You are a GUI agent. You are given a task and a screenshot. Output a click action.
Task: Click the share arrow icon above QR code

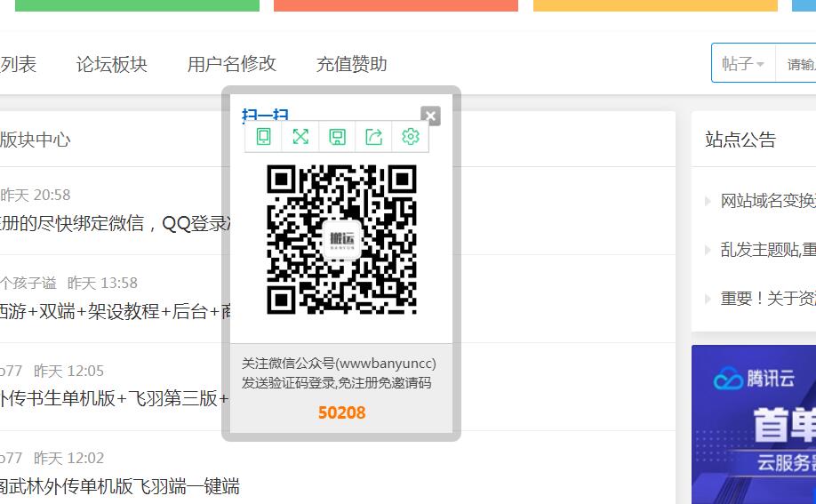373,136
